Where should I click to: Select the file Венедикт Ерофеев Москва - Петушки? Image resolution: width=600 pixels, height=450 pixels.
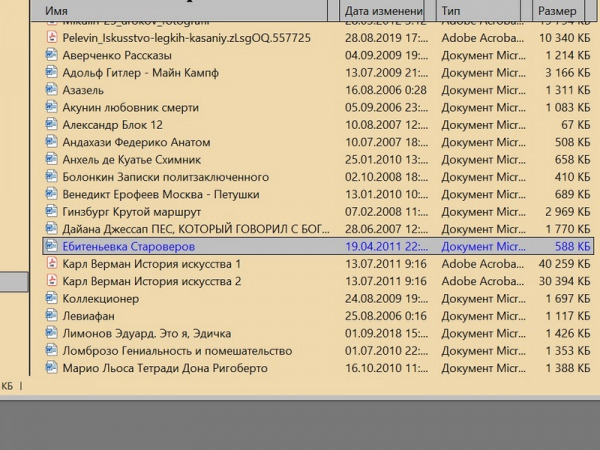(x=161, y=194)
